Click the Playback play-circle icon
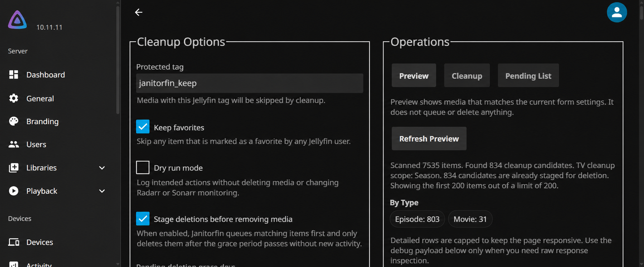 [x=14, y=191]
